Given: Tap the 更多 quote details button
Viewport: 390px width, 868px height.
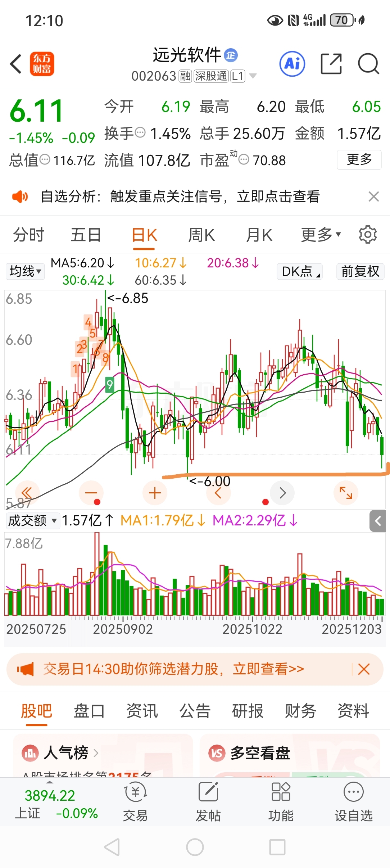Looking at the screenshot, I should pyautogui.click(x=359, y=159).
